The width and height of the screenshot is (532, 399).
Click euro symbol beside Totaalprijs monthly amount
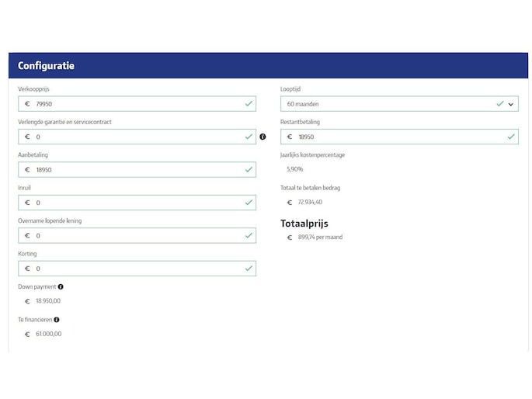click(290, 238)
